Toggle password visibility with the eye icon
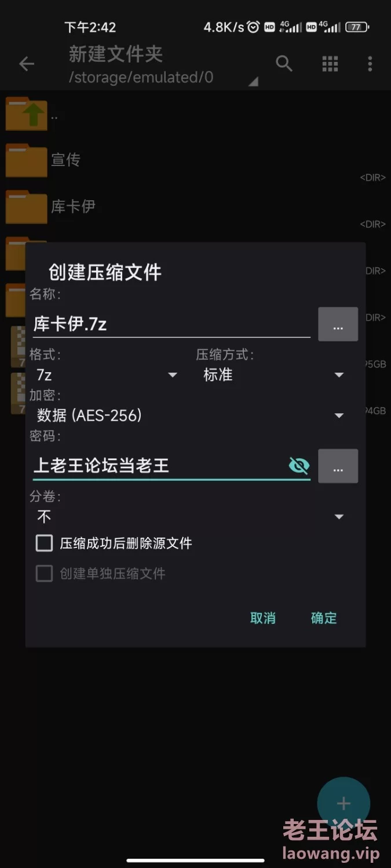The width and height of the screenshot is (391, 868). (299, 465)
